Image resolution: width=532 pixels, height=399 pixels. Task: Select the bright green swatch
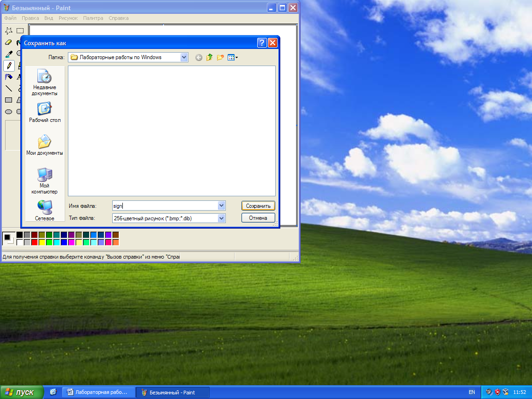49,242
